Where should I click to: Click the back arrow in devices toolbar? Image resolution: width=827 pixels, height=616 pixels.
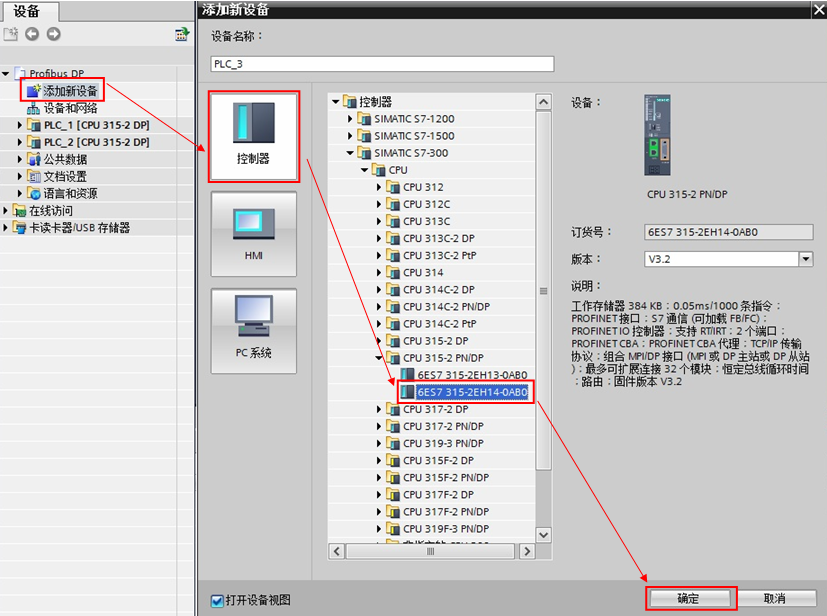[32, 34]
